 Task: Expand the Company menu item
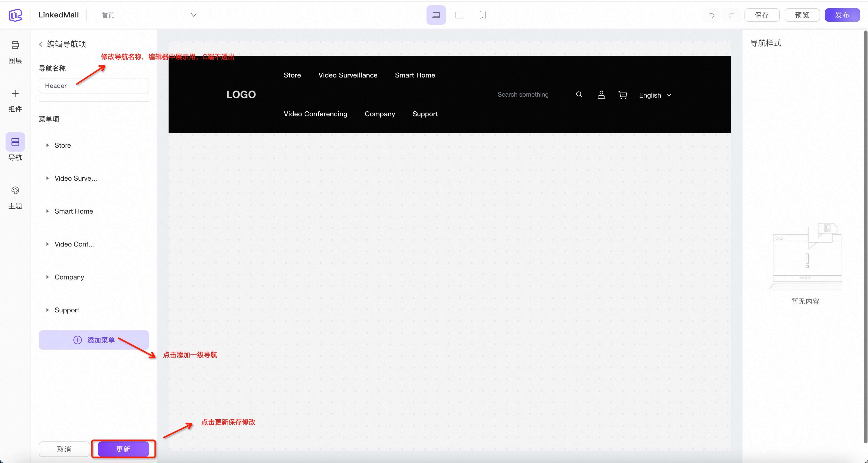47,277
